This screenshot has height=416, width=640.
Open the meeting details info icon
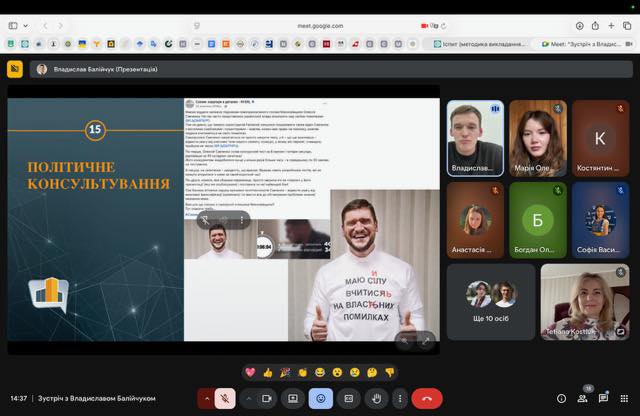tap(561, 398)
